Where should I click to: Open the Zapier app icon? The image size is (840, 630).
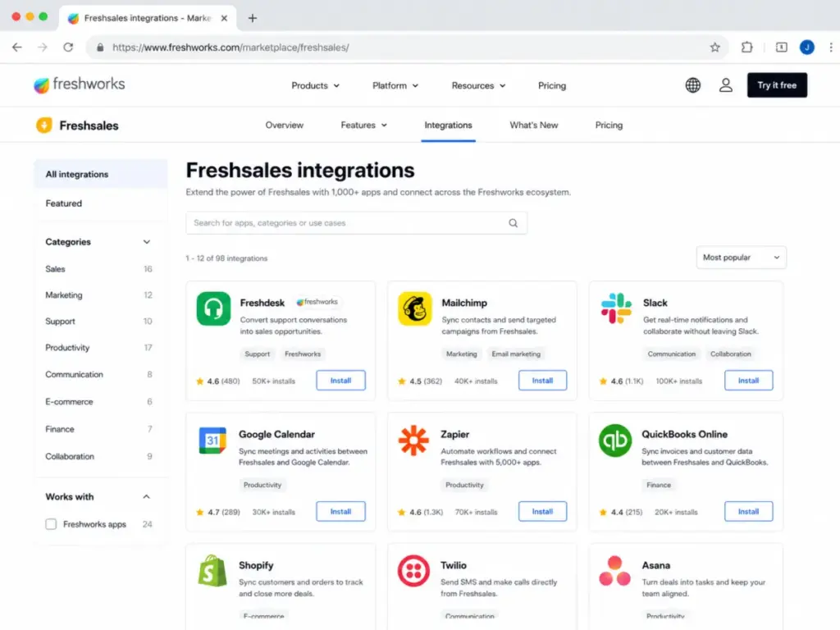[x=413, y=441]
